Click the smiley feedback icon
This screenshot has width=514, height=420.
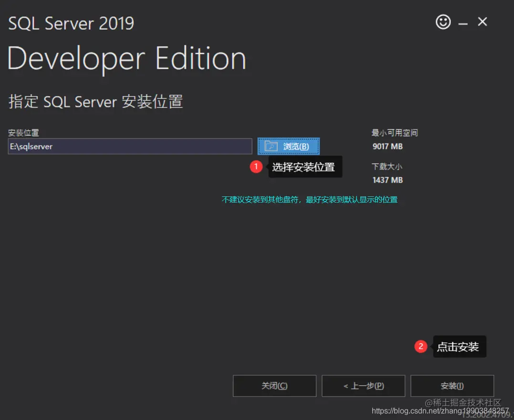(443, 22)
